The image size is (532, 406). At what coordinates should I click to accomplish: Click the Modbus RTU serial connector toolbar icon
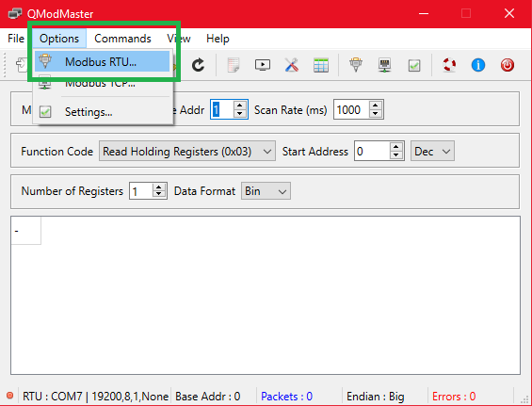356,65
